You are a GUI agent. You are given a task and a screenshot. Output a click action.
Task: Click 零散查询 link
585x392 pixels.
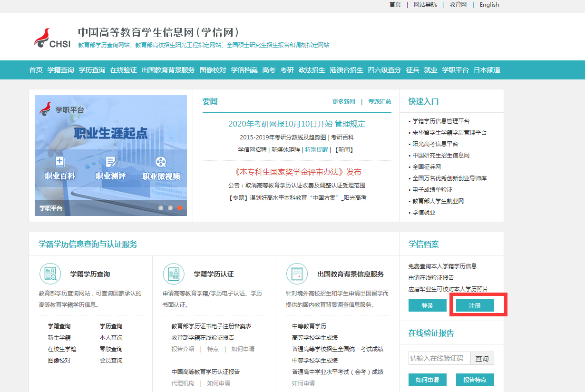111,349
